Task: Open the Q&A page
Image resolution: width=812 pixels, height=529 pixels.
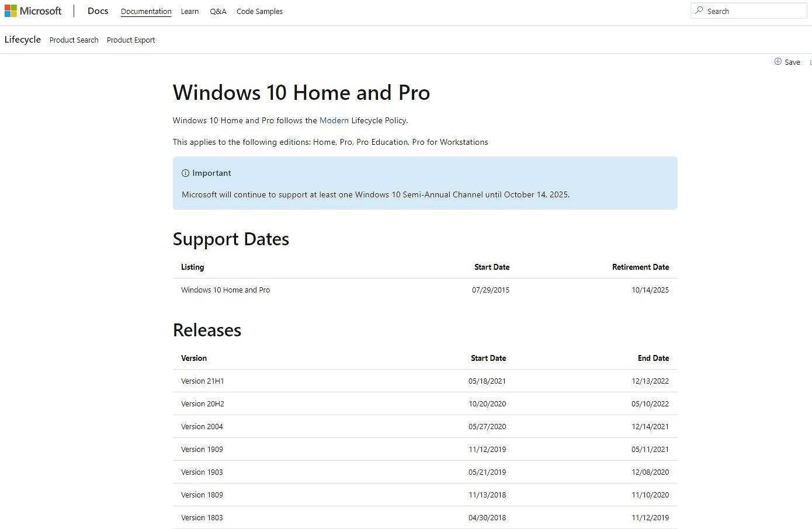Action: coord(218,11)
